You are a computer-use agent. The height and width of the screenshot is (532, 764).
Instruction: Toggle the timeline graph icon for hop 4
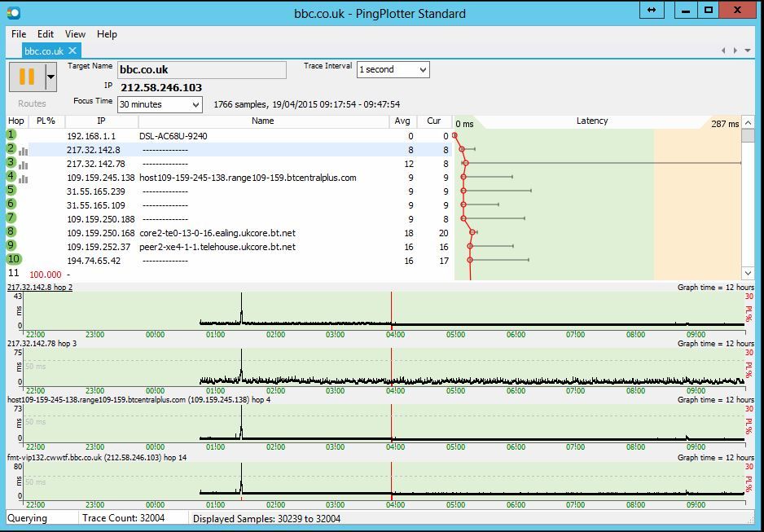(x=23, y=179)
